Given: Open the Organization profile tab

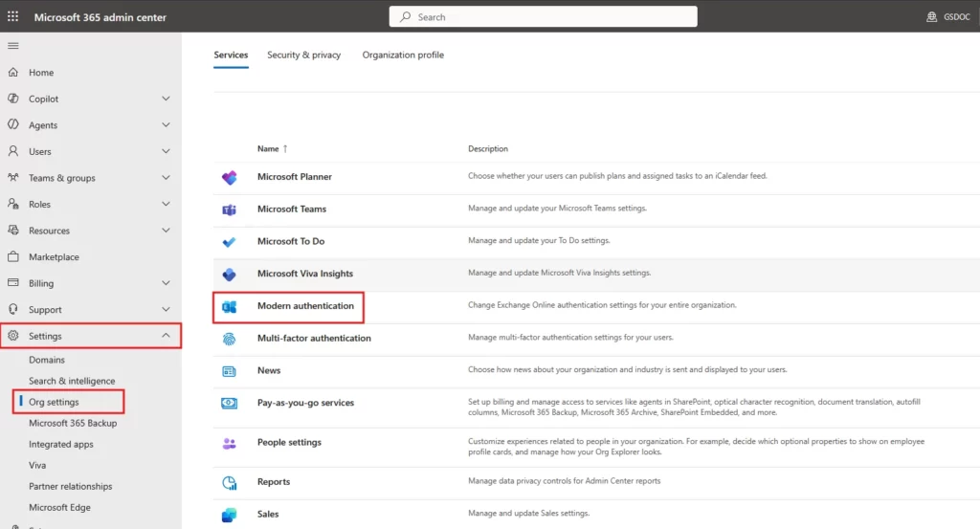Looking at the screenshot, I should tap(403, 55).
